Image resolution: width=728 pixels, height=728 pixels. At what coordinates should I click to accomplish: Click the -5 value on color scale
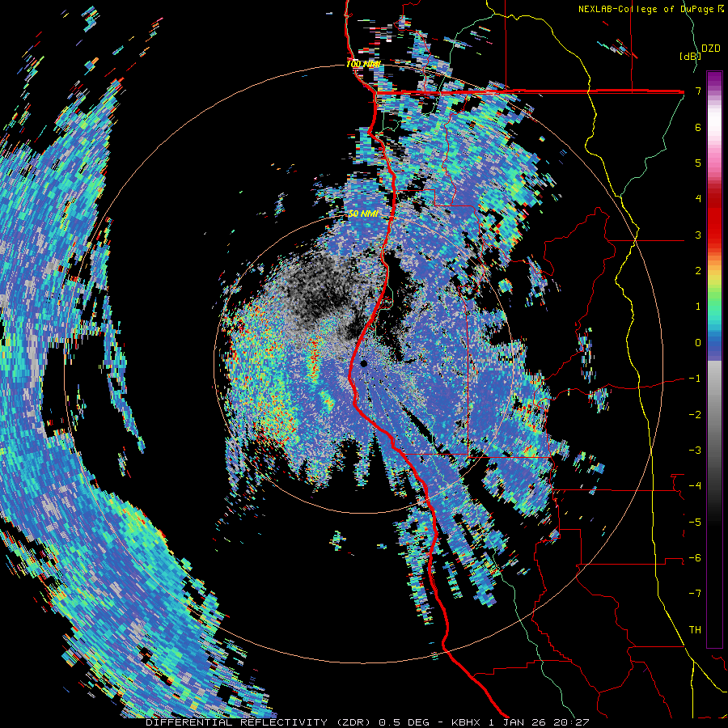tap(695, 523)
